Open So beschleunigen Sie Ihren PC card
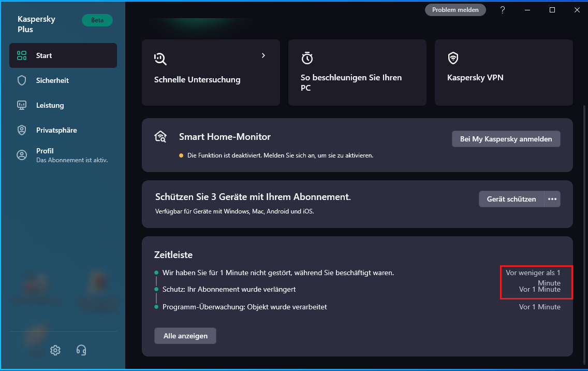 [x=357, y=73]
